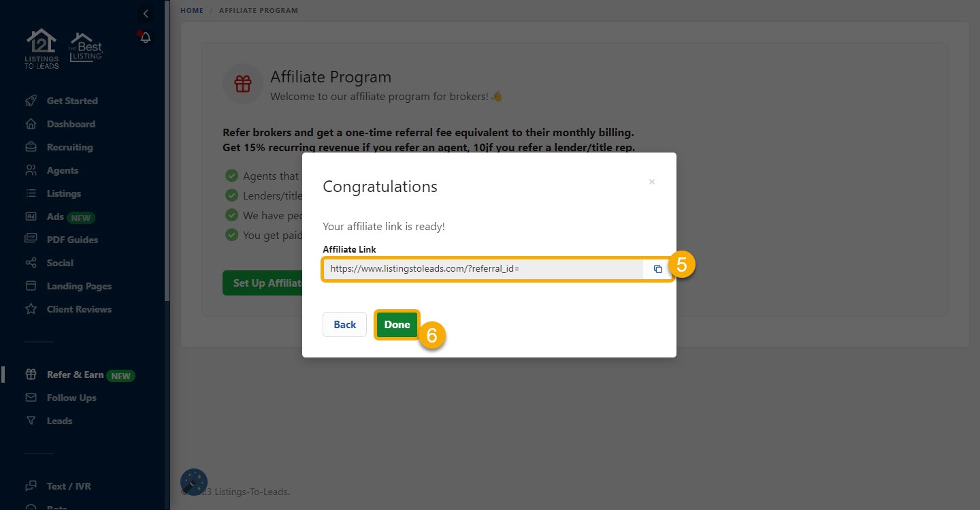The image size is (980, 510).
Task: Click the Leads funnel icon
Action: [31, 421]
